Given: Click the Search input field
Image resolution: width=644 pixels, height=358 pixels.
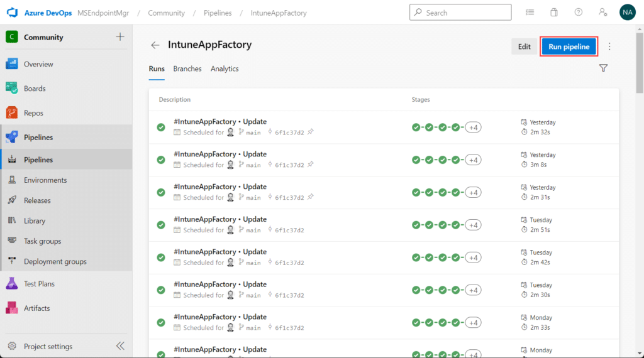Looking at the screenshot, I should (460, 13).
